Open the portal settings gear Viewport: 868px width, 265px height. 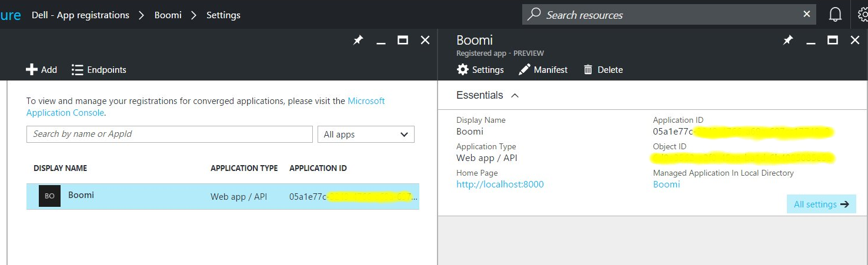[x=863, y=15]
